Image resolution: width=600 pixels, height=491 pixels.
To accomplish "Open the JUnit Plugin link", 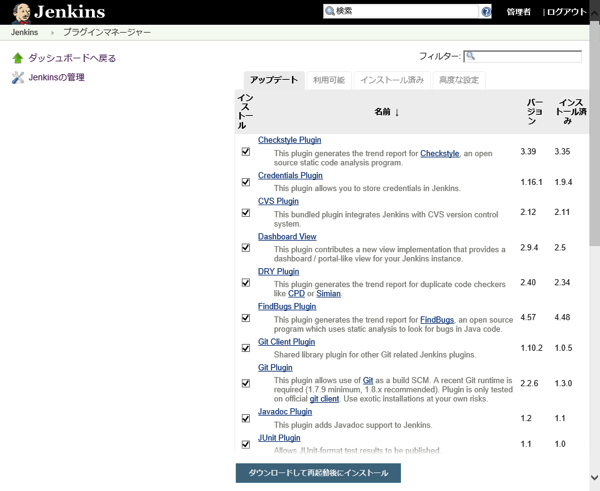I will tap(279, 438).
